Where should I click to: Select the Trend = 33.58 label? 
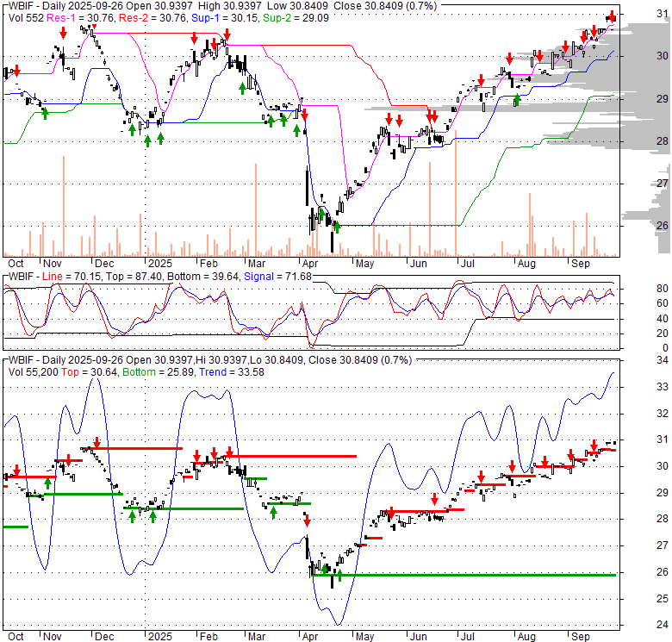tap(232, 372)
